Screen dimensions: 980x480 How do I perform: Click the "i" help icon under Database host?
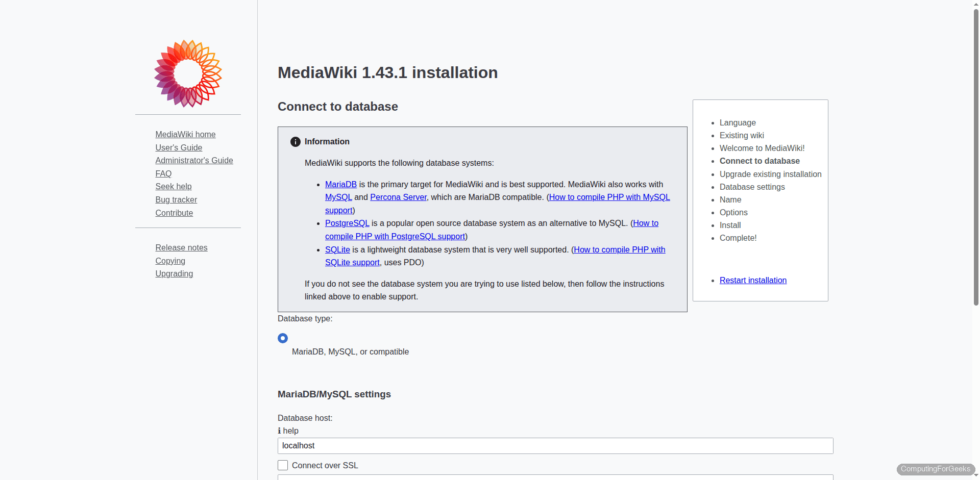click(280, 431)
